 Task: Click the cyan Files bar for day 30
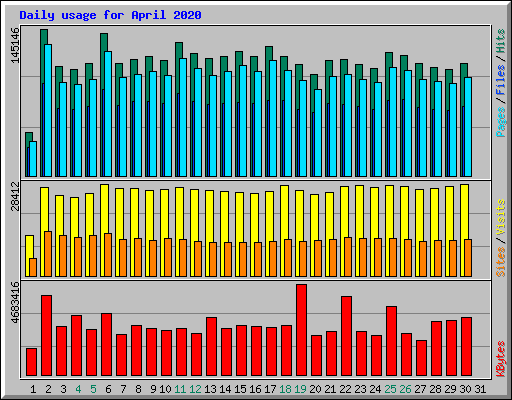click(x=468, y=127)
